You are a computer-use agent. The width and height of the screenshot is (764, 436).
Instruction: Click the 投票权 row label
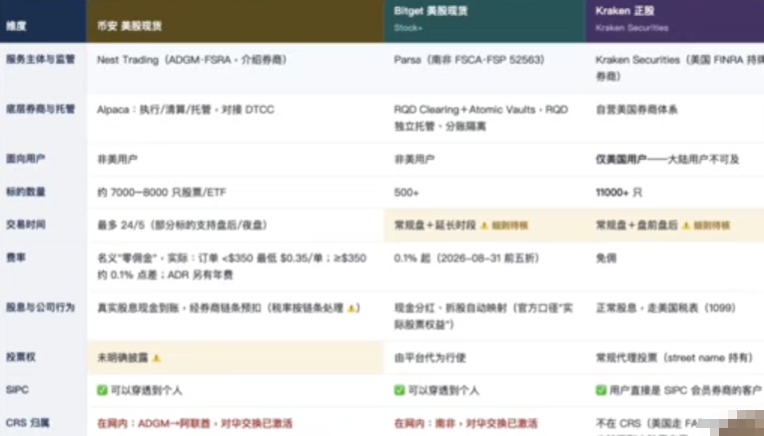coord(20,357)
